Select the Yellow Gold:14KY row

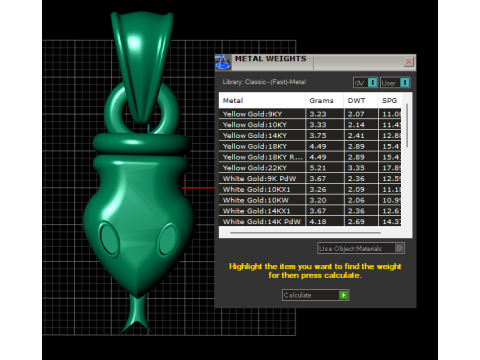coord(310,136)
